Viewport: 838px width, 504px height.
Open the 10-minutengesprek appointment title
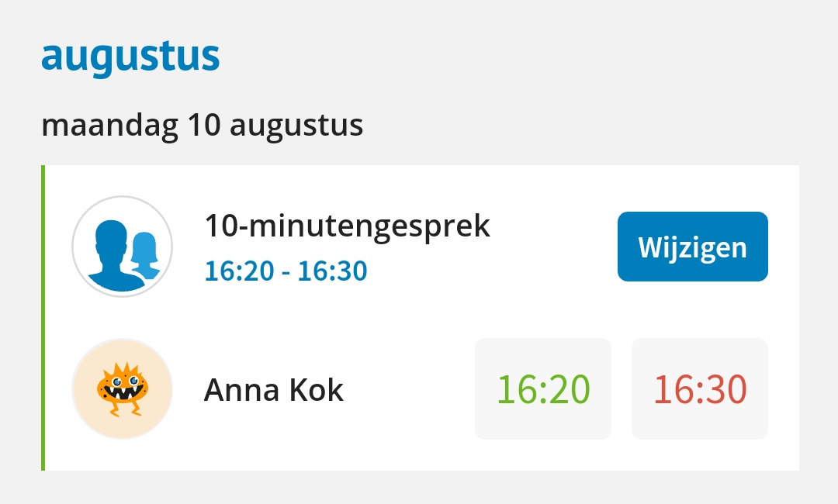[348, 226]
